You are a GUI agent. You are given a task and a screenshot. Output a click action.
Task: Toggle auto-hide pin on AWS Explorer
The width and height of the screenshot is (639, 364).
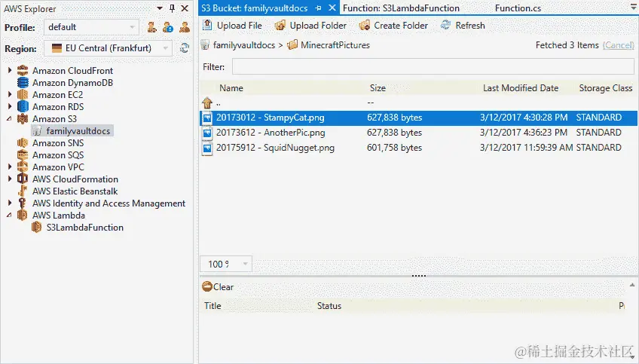[172, 8]
